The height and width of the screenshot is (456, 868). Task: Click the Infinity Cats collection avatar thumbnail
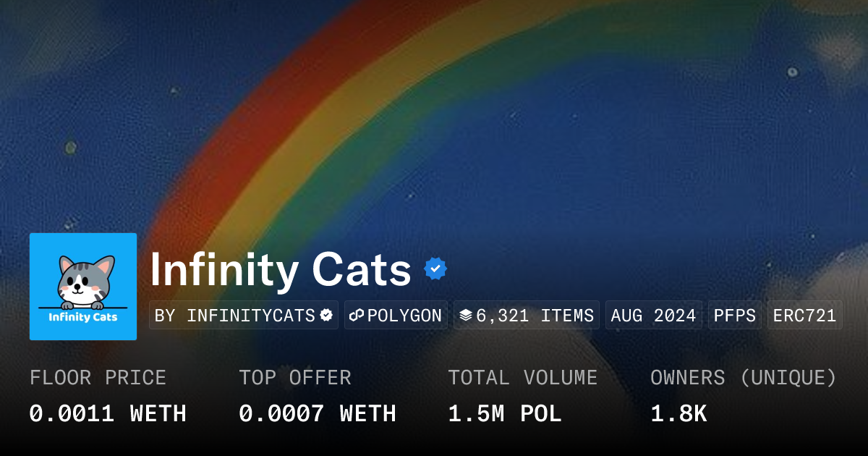coord(83,287)
